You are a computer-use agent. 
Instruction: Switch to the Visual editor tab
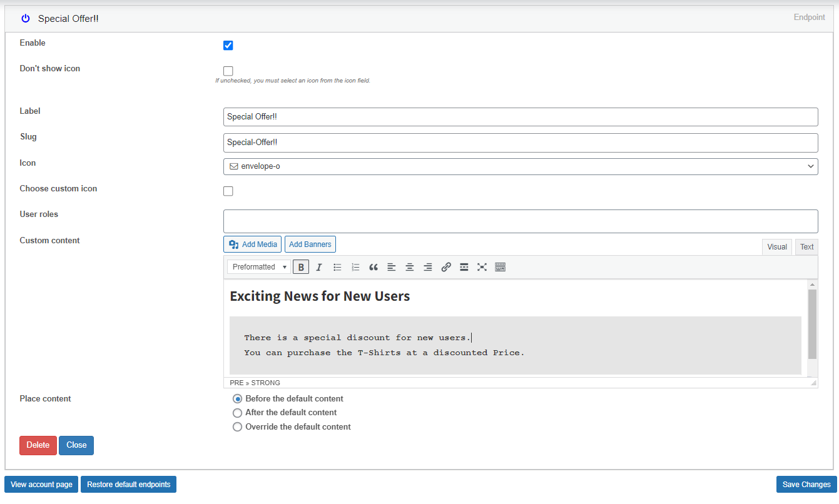point(777,246)
